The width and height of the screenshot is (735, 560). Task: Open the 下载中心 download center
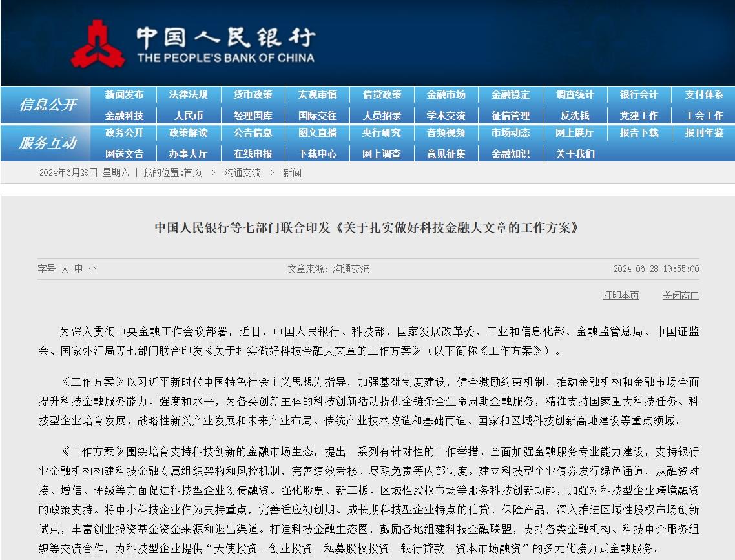[317, 154]
